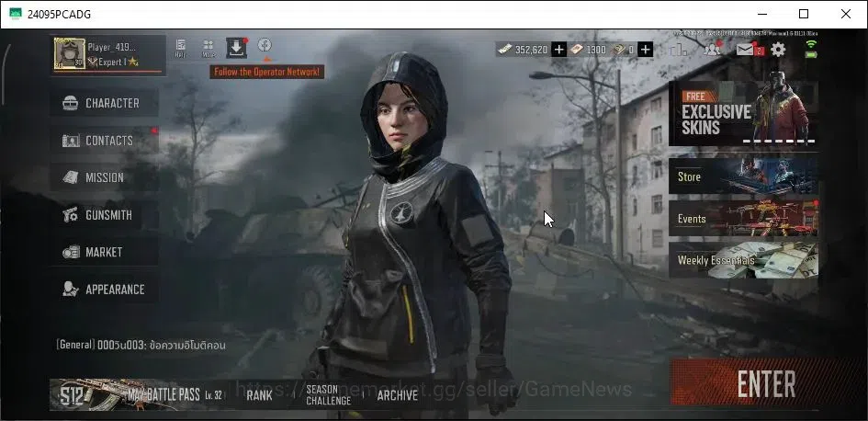868x421 pixels.
Task: Select the MISSION menu item
Action: [104, 177]
